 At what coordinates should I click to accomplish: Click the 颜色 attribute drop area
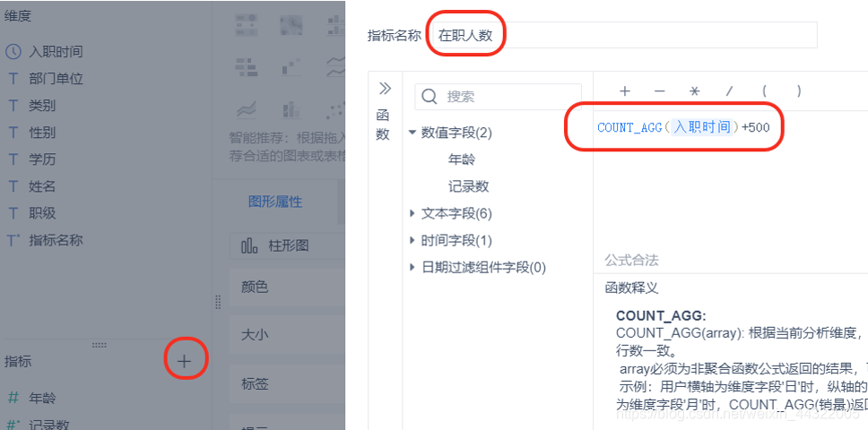pyautogui.click(x=287, y=288)
